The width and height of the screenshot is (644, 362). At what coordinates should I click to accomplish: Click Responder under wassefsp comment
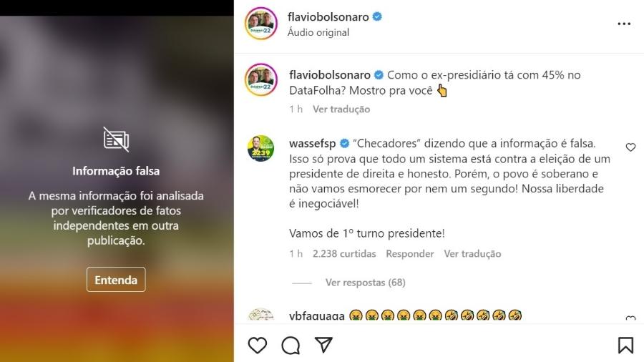(x=409, y=254)
